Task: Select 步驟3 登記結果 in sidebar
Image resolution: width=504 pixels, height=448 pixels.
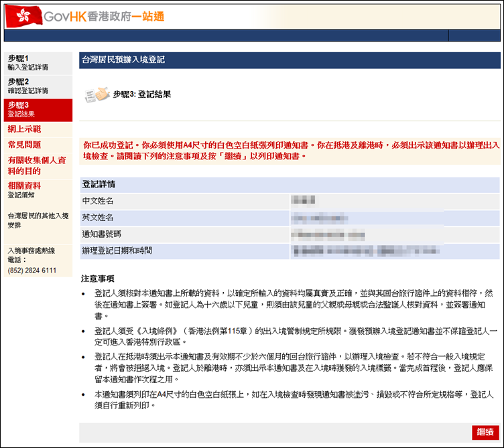Action: (38, 110)
